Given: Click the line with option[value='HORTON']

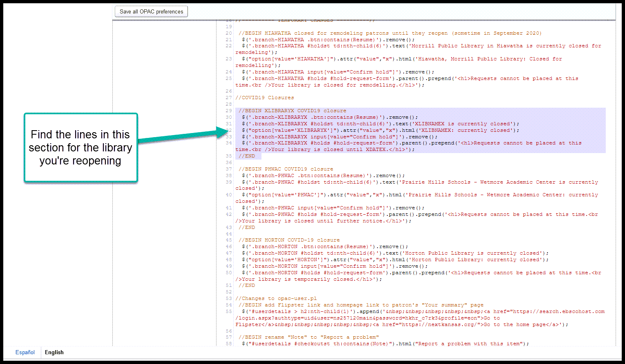Looking at the screenshot, I should pyautogui.click(x=395, y=260).
